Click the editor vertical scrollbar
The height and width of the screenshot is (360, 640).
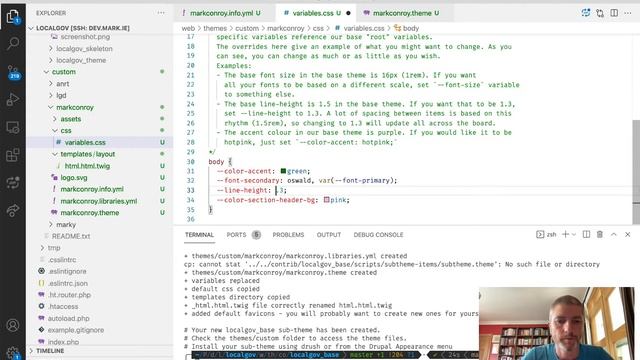click(636, 171)
